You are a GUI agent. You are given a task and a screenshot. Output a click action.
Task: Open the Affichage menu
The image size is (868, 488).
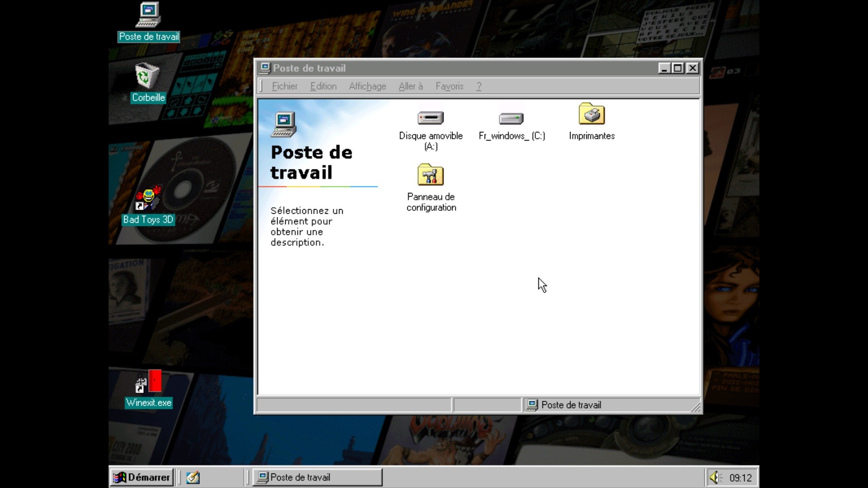[367, 86]
